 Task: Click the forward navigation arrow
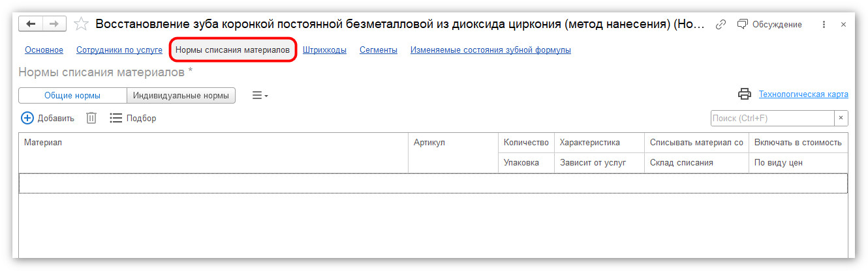[x=54, y=24]
